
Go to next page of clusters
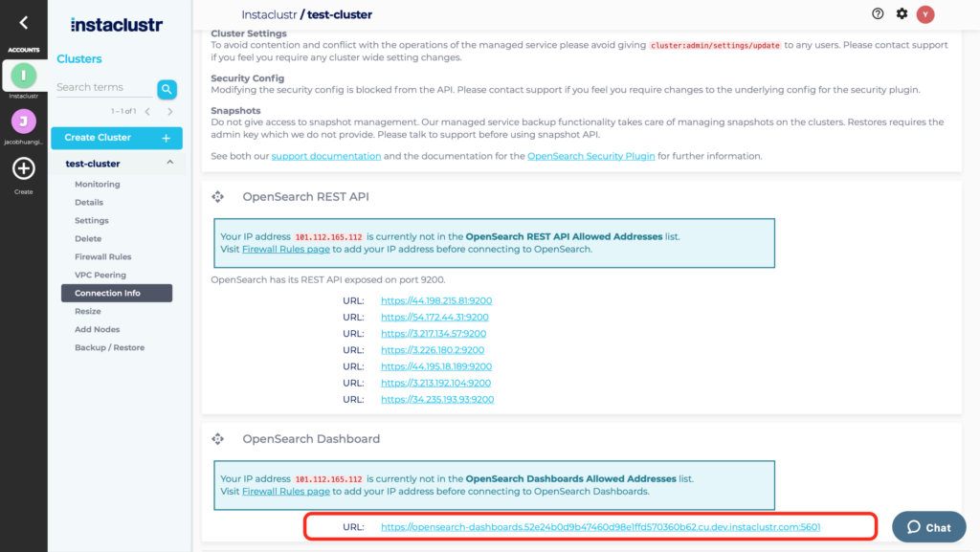point(170,112)
